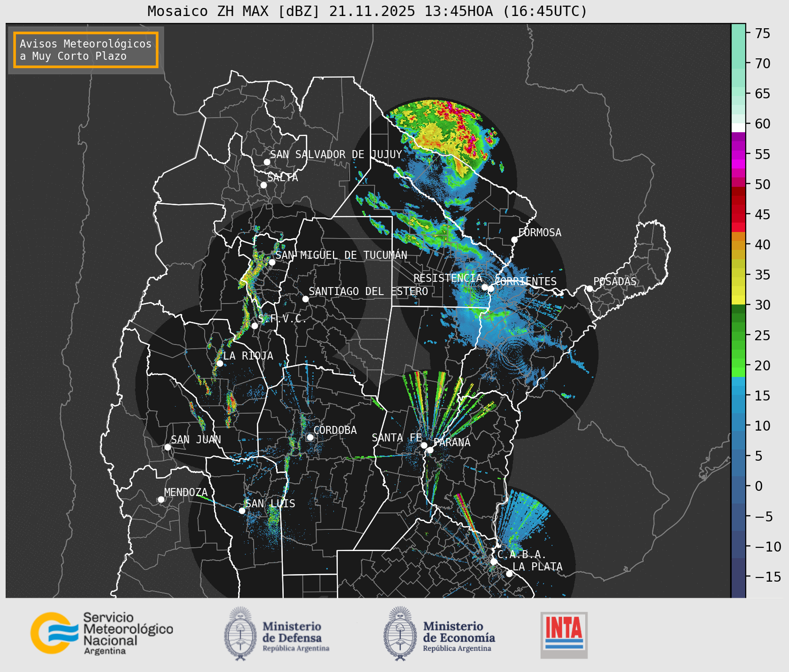Image resolution: width=789 pixels, height=672 pixels.
Task: Click the INTA logo
Action: pyautogui.click(x=564, y=635)
